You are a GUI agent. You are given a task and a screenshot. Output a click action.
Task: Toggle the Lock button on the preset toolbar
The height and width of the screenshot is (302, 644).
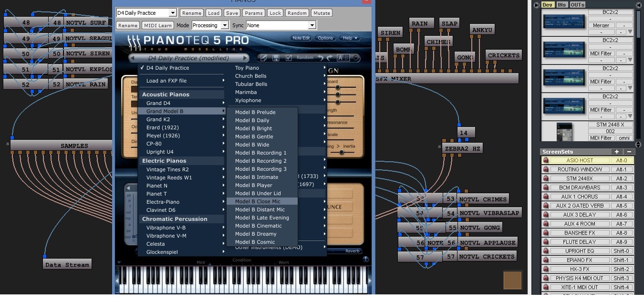pos(275,13)
